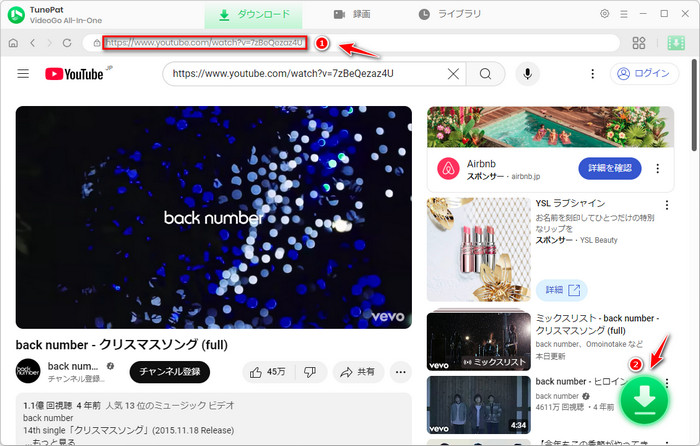Expand description with もっと見る
Image resolution: width=700 pixels, height=446 pixels.
(54, 442)
